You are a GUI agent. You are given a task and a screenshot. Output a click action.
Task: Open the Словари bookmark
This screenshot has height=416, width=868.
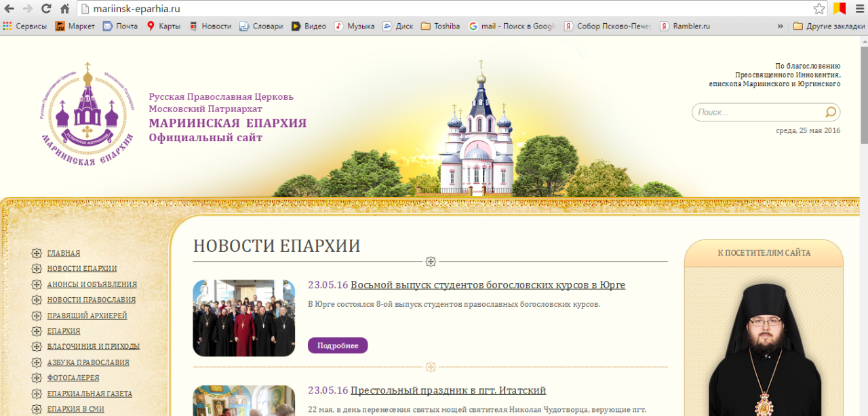[261, 26]
